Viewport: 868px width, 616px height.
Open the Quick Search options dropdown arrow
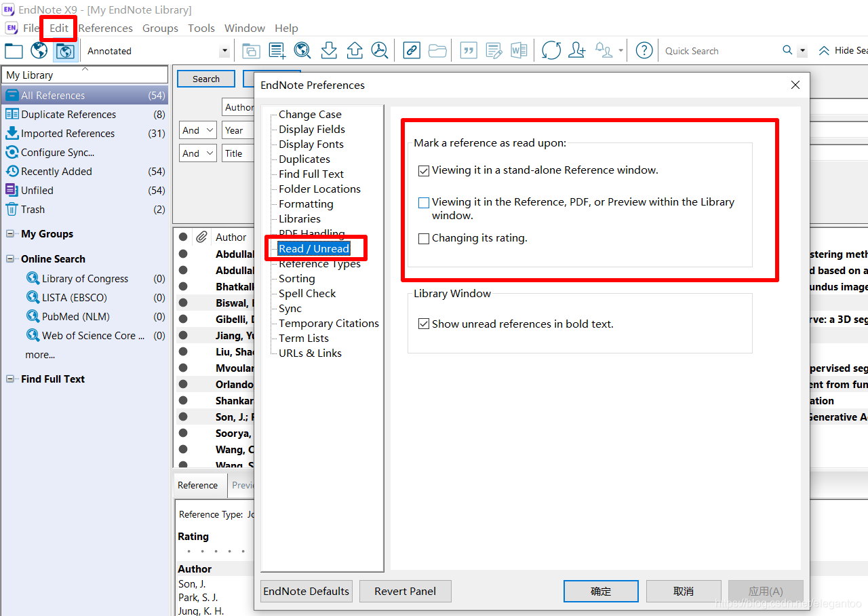(803, 51)
